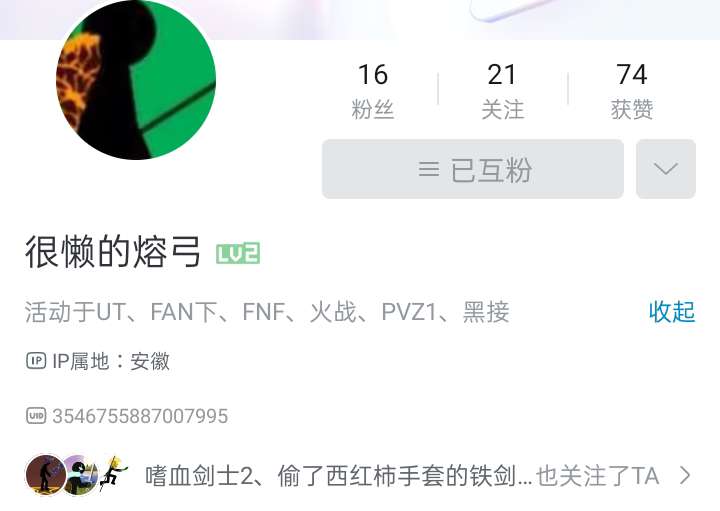Click the LV2 level badge
The height and width of the screenshot is (511, 720).
pos(238,253)
